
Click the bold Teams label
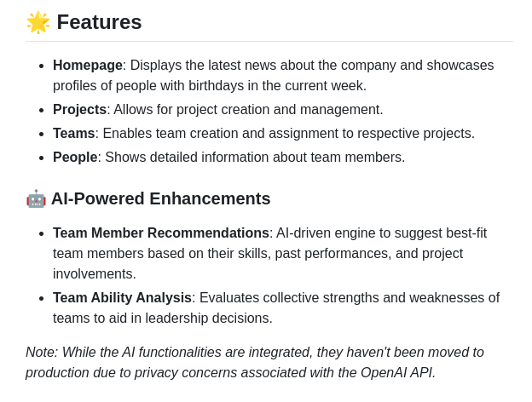pyautogui.click(x=73, y=133)
